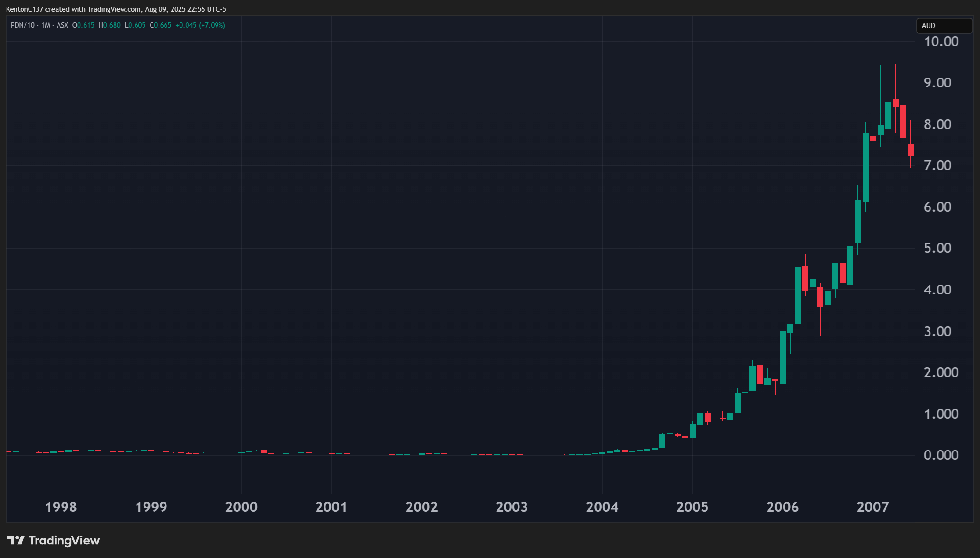Viewport: 980px width, 558px height.
Task: Toggle the AUD currency button on price scale
Action: pyautogui.click(x=944, y=26)
